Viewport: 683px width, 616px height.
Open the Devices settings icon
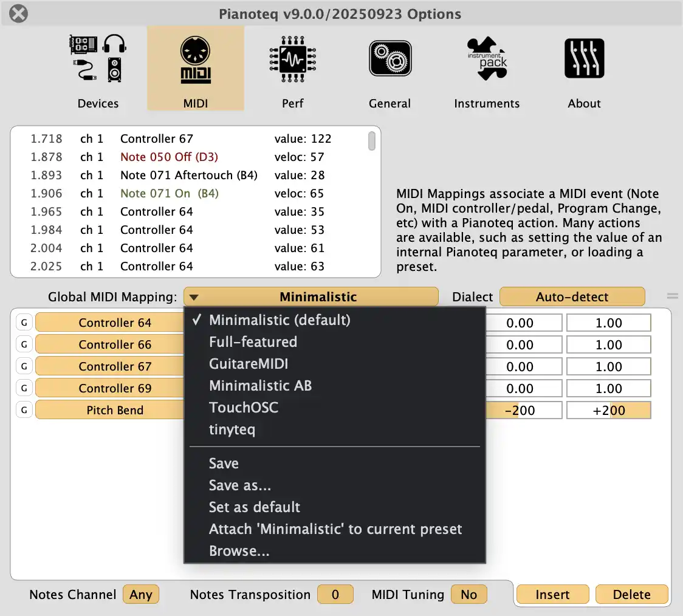point(98,59)
